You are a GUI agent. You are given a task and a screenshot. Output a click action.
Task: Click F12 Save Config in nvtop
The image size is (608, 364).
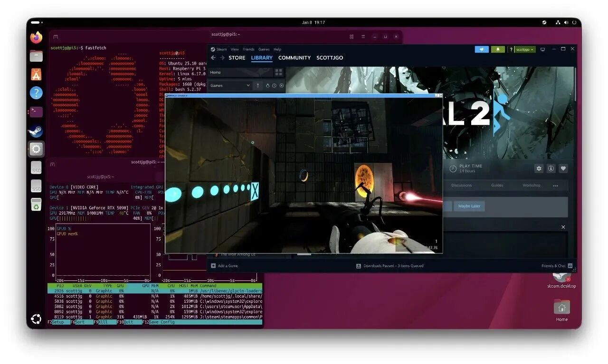click(159, 322)
